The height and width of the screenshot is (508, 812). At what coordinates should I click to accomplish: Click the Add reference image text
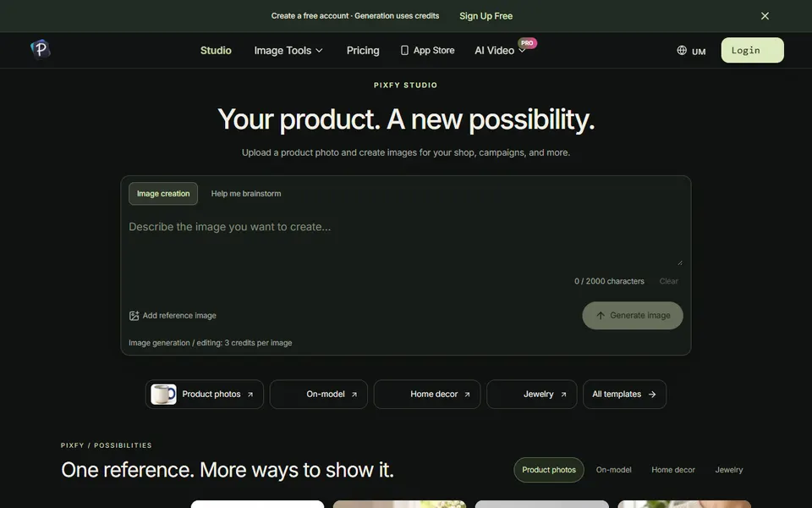coord(179,316)
